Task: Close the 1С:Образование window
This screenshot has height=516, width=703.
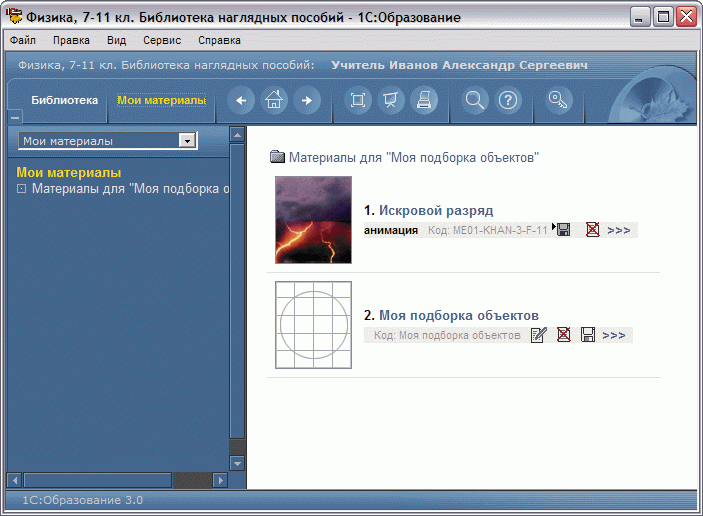Action: (x=686, y=17)
